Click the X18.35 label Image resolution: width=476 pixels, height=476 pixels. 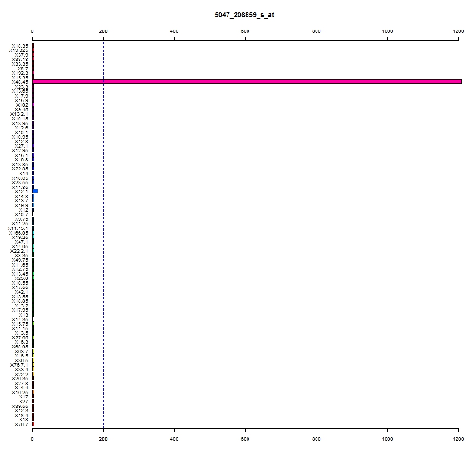[x=20, y=46]
